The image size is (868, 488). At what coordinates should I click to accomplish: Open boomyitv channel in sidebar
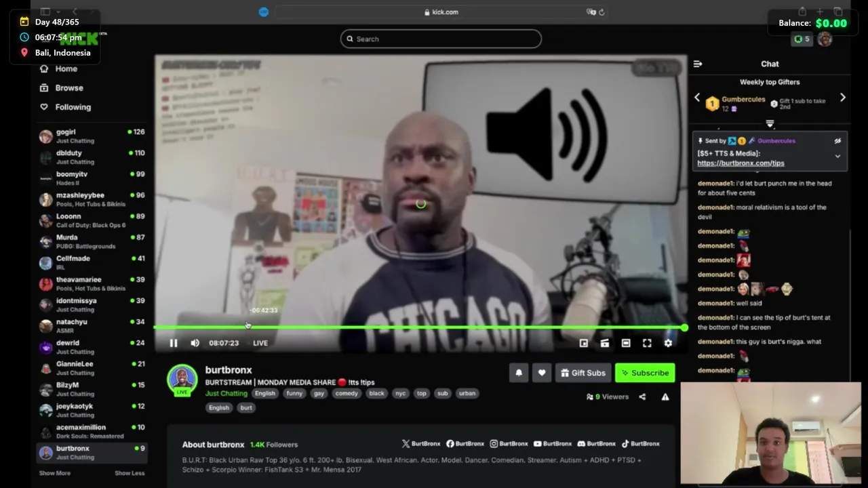pos(92,178)
